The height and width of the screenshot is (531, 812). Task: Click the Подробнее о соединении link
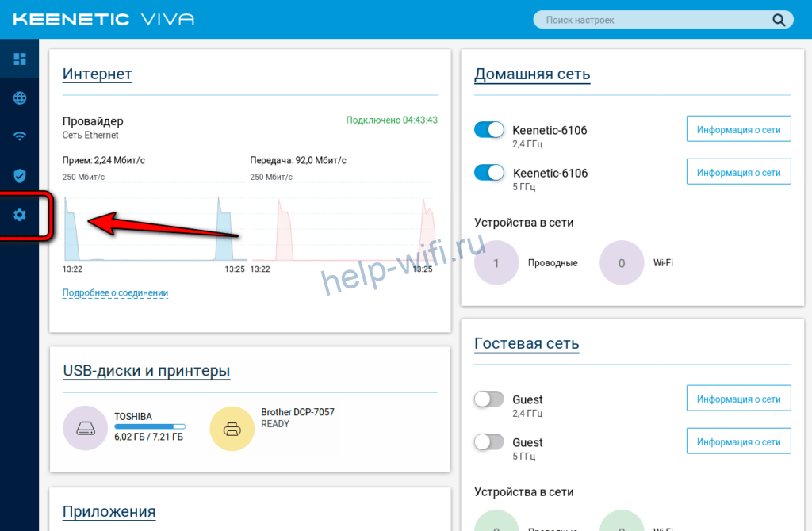pos(115,293)
